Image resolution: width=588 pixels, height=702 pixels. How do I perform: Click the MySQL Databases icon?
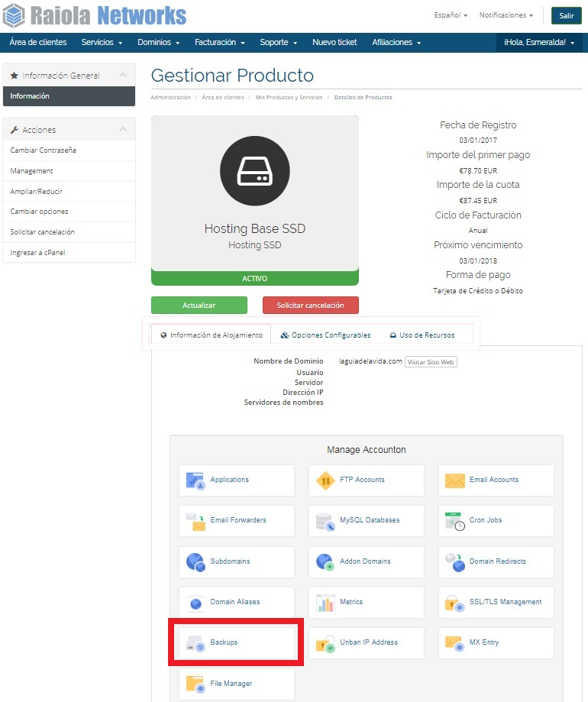pyautogui.click(x=326, y=521)
